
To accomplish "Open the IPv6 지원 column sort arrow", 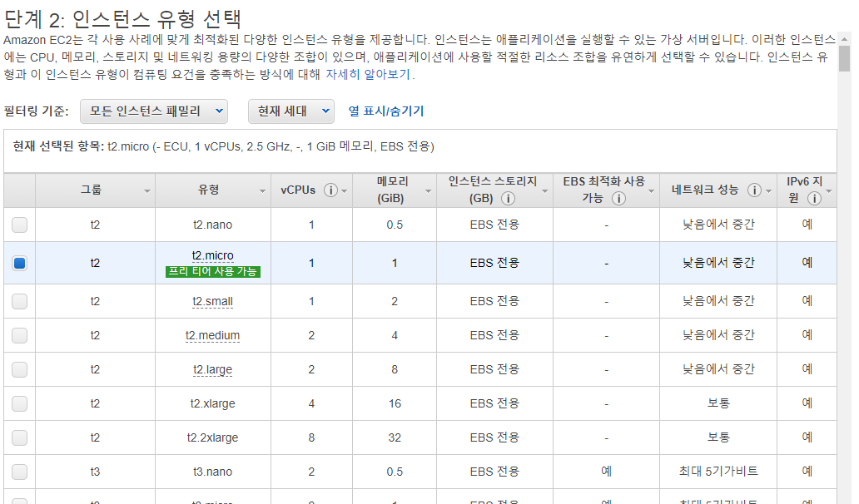I will coord(829,191).
